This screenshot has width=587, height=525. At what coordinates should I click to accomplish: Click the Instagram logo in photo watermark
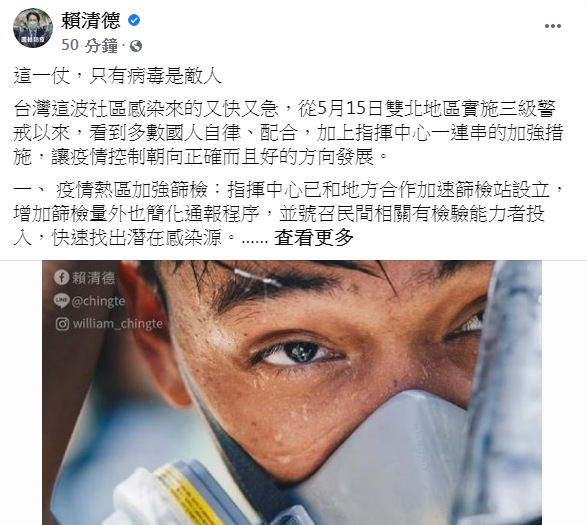click(x=62, y=324)
